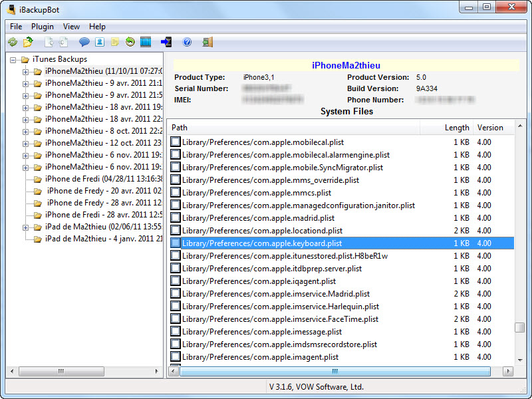The height and width of the screenshot is (399, 532).
Task: Open the File menu
Action: click(16, 27)
